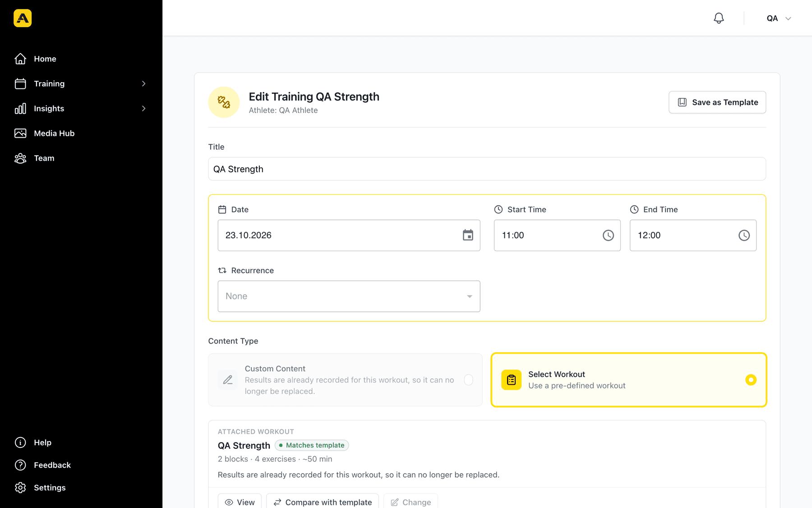Click Save as Template button

[717, 102]
